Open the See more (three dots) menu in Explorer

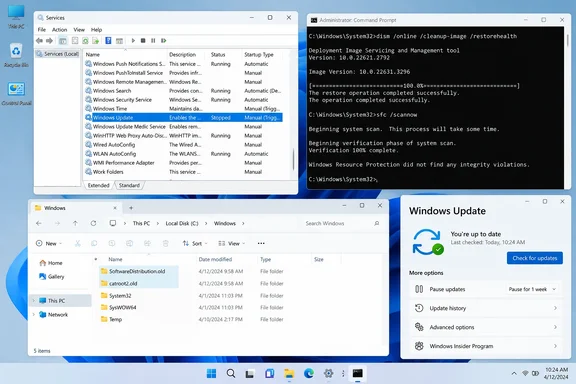pos(261,243)
